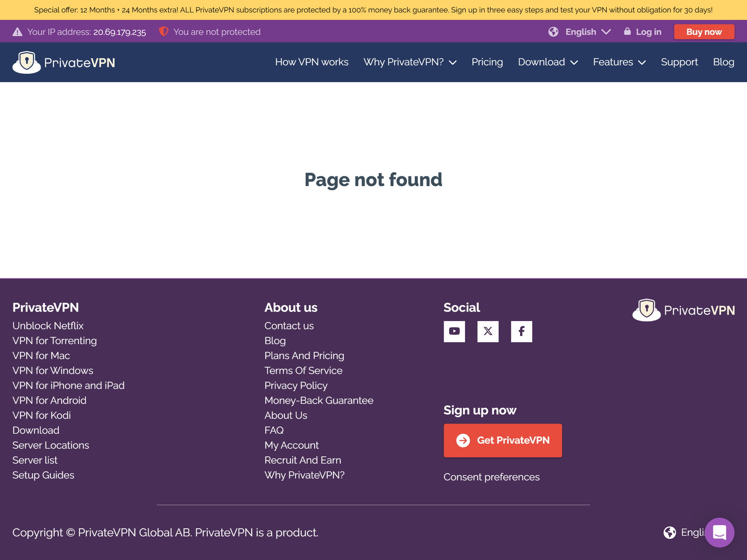Viewport: 747px width, 560px height.
Task: Click the lock icon next to Log in
Action: (x=627, y=31)
